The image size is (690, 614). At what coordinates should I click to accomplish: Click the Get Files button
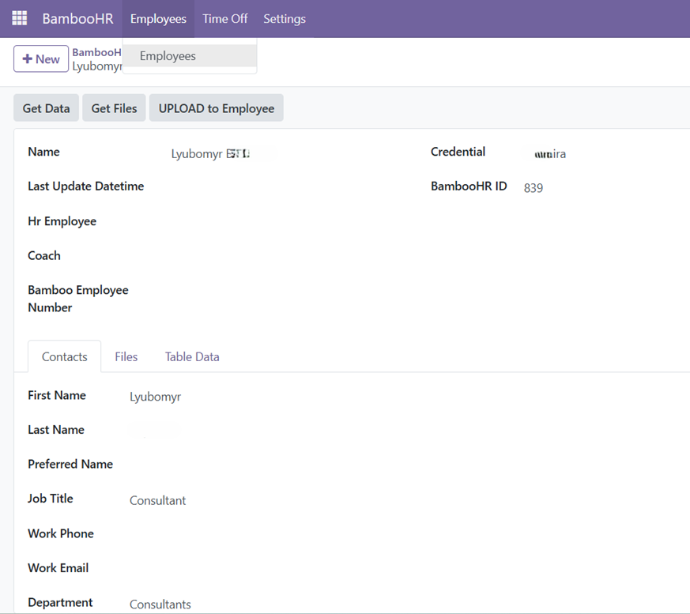114,108
